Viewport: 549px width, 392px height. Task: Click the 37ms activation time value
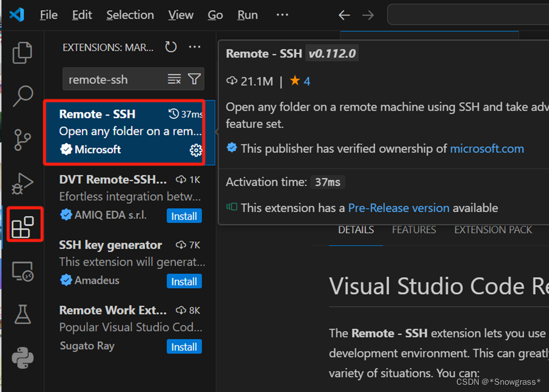pyautogui.click(x=328, y=182)
